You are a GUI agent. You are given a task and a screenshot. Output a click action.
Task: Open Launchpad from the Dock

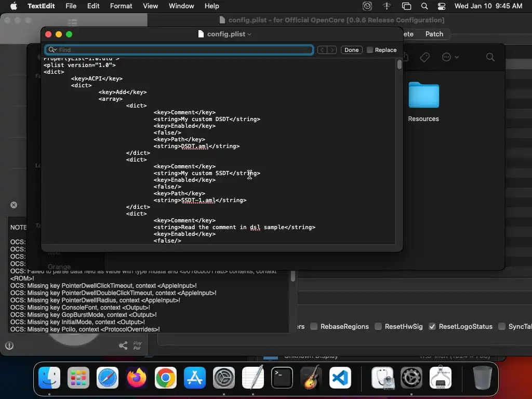[x=78, y=378]
